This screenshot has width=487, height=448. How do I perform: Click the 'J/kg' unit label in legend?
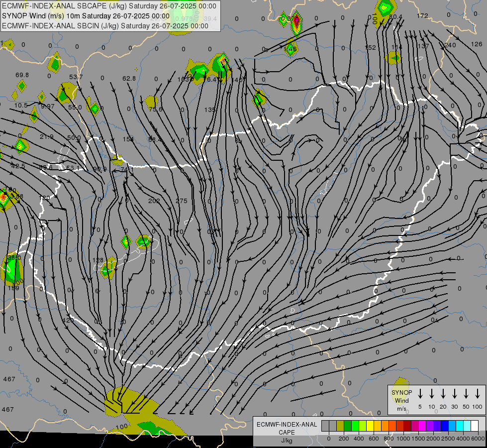[287, 441]
